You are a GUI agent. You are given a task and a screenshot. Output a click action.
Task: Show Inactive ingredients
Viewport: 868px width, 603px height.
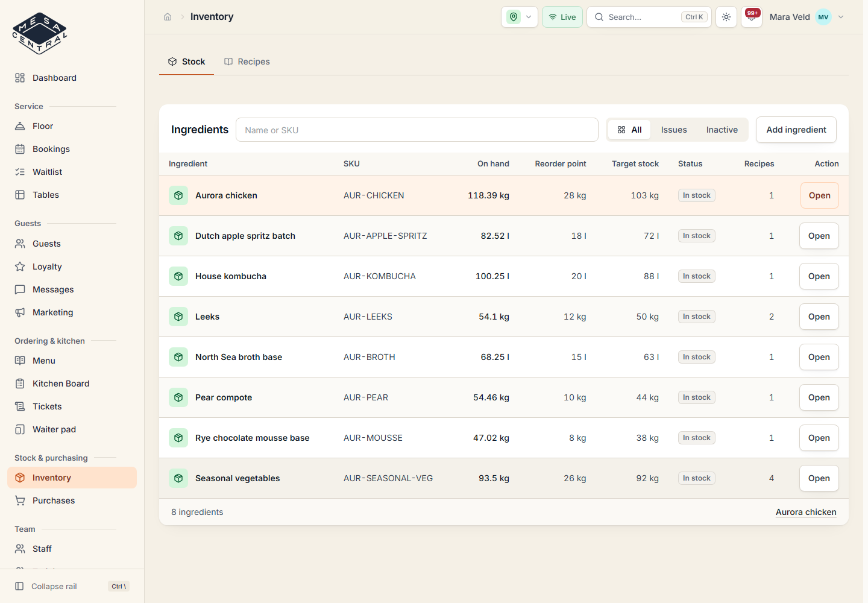coord(722,130)
